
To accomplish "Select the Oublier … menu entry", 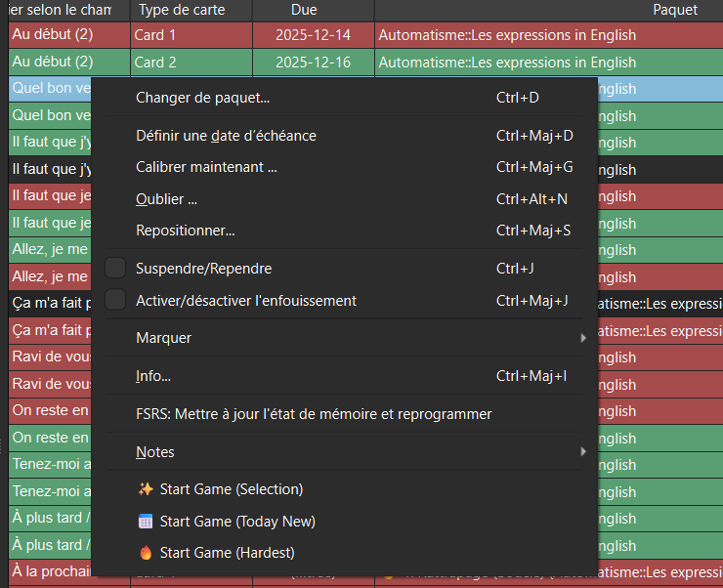I will coord(345,199).
